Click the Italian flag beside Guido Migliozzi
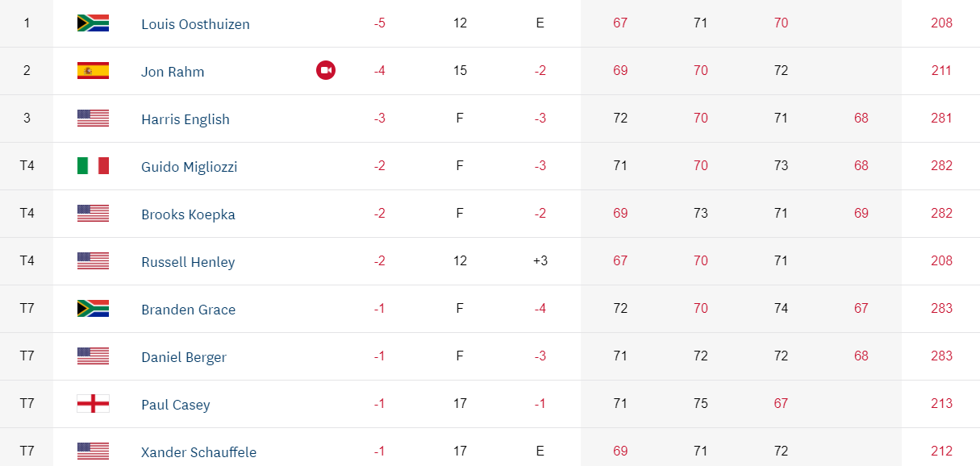This screenshot has height=466, width=980. click(x=93, y=166)
